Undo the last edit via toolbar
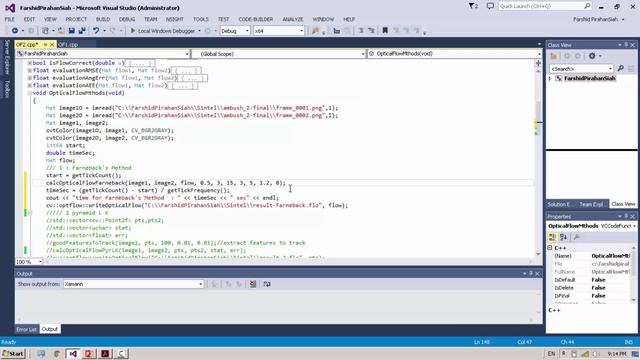This screenshot has height=360, width=640. (96, 31)
